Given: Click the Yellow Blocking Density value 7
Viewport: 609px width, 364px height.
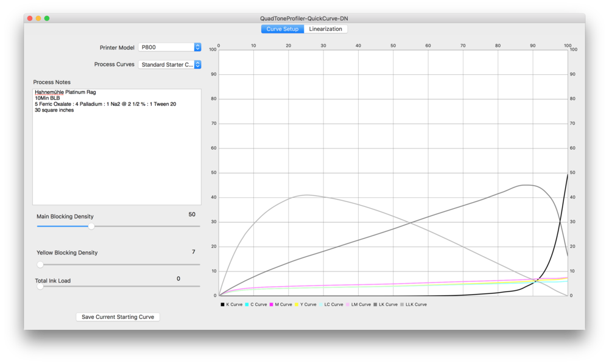Looking at the screenshot, I should click(194, 252).
